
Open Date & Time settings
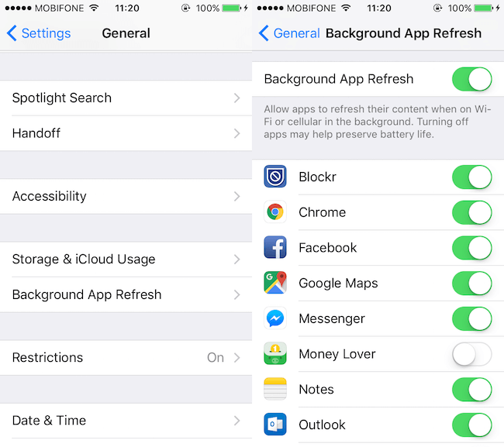coord(126,421)
